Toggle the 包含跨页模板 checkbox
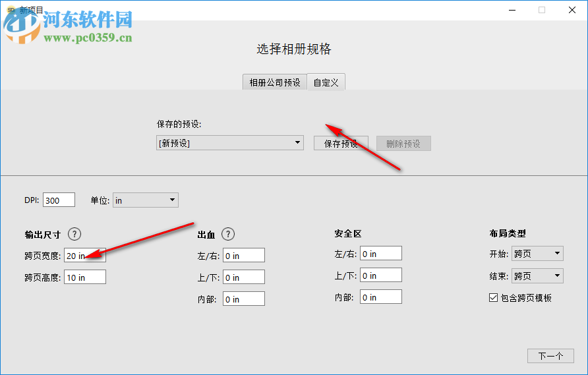588x375 pixels. 494,298
